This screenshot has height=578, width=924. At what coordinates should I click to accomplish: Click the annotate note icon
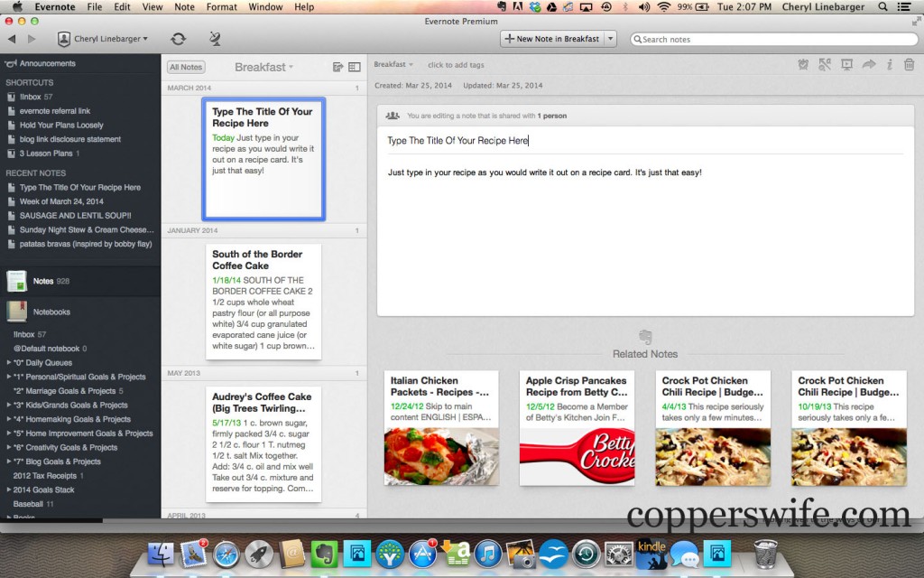pos(825,65)
